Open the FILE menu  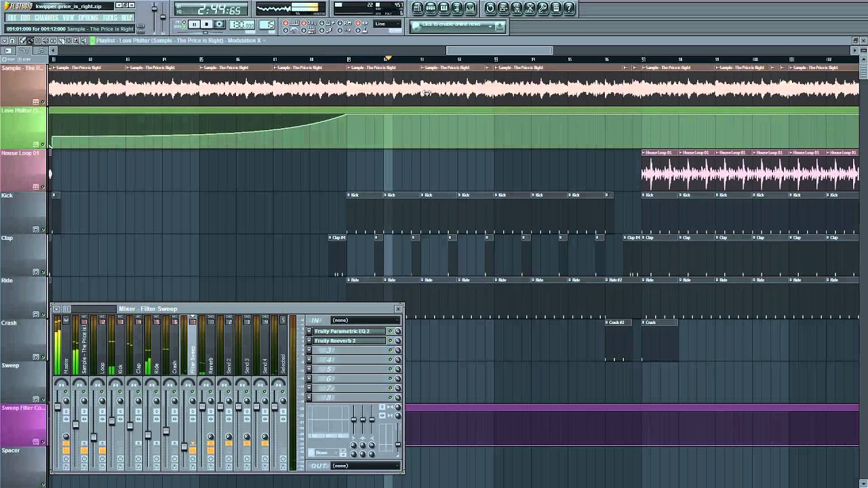tap(12, 18)
